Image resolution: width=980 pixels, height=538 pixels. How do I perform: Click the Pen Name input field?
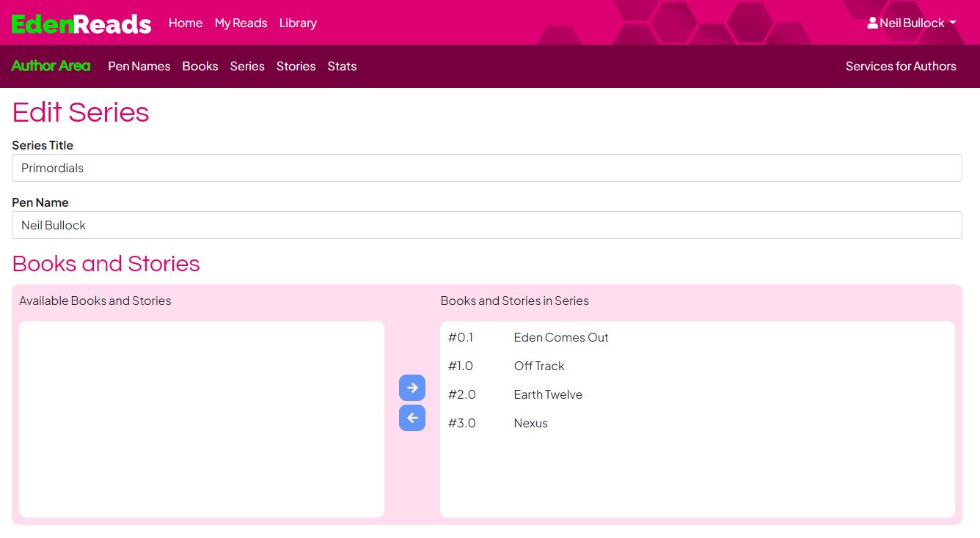(487, 225)
